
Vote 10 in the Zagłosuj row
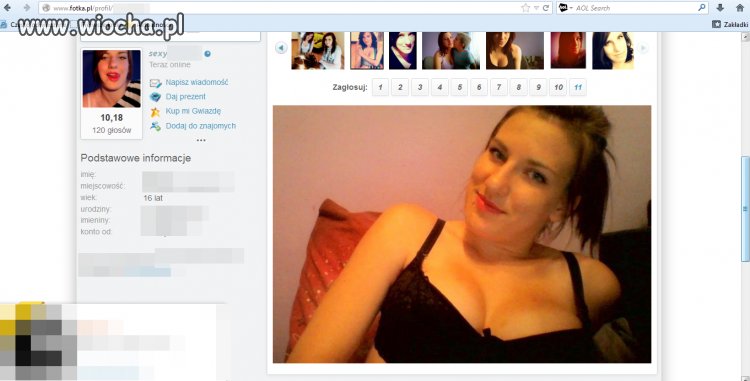click(x=558, y=87)
